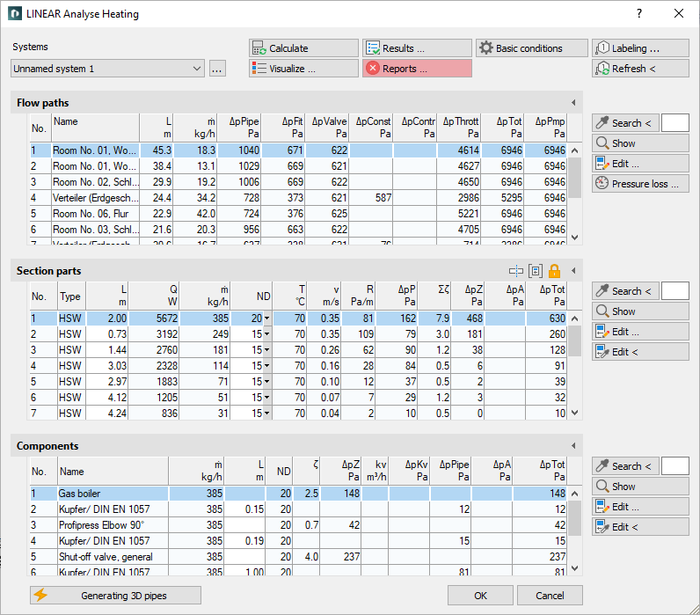This screenshot has width=700, height=615.
Task: Select the 'Shut-off valve, general' component
Action: point(299,557)
